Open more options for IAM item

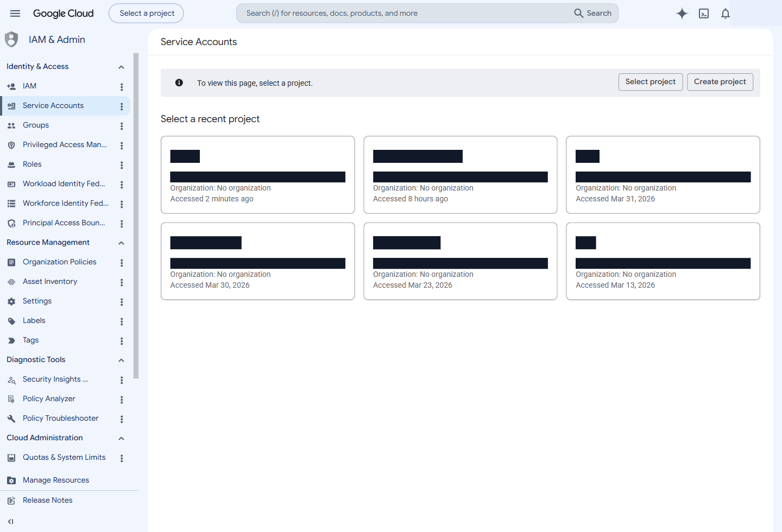pos(122,87)
